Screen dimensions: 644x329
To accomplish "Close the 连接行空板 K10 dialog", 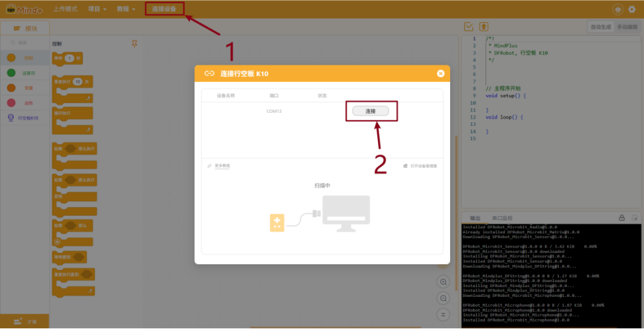I will (441, 73).
